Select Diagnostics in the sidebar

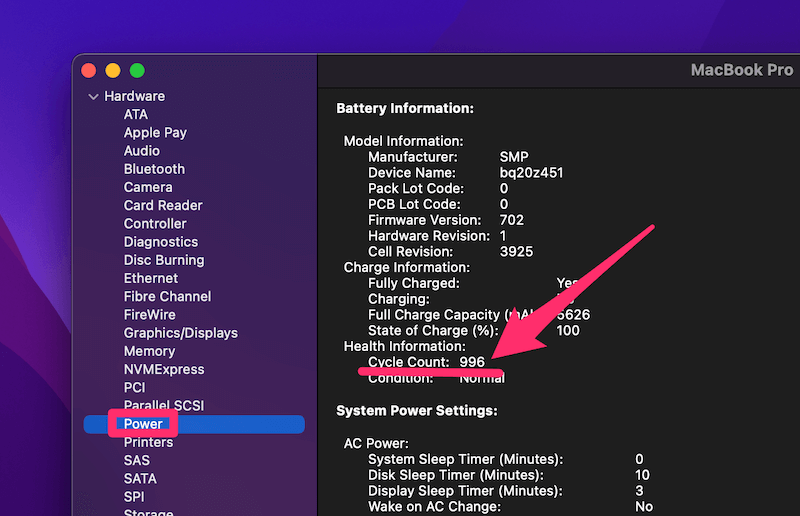[x=161, y=242]
